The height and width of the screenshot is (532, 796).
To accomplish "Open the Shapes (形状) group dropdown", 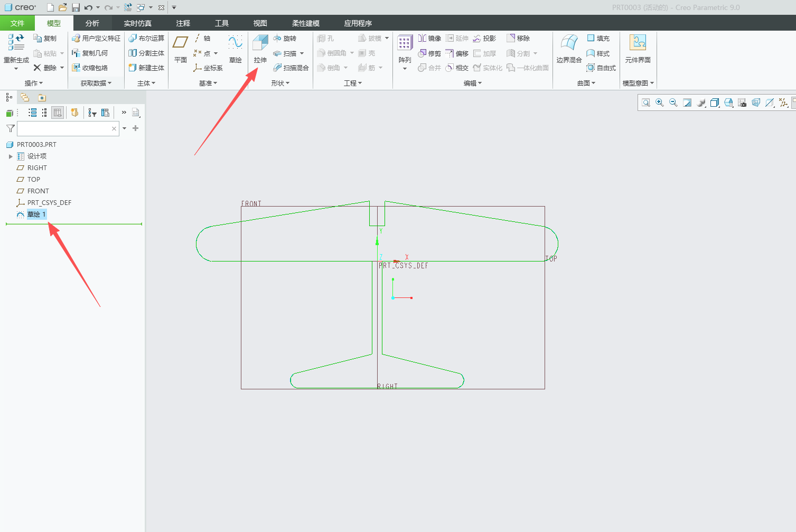I will 280,83.
